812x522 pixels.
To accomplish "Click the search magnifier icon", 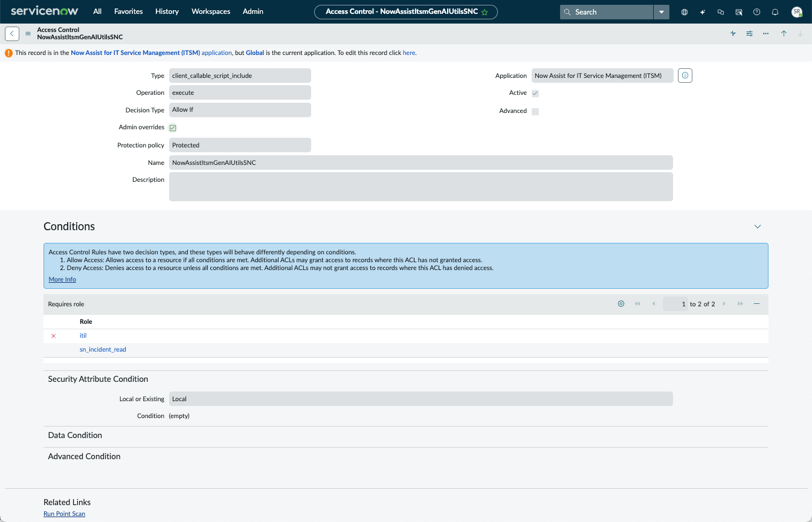I will coord(567,12).
